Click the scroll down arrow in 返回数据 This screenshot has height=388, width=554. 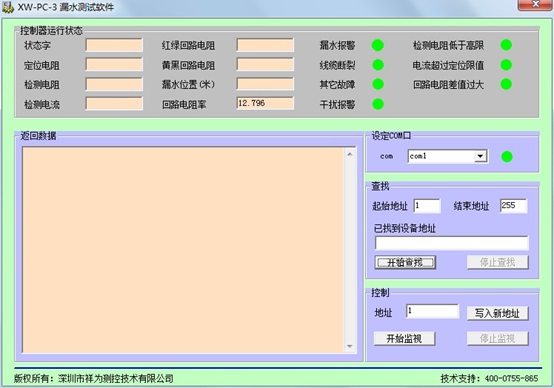coord(350,346)
